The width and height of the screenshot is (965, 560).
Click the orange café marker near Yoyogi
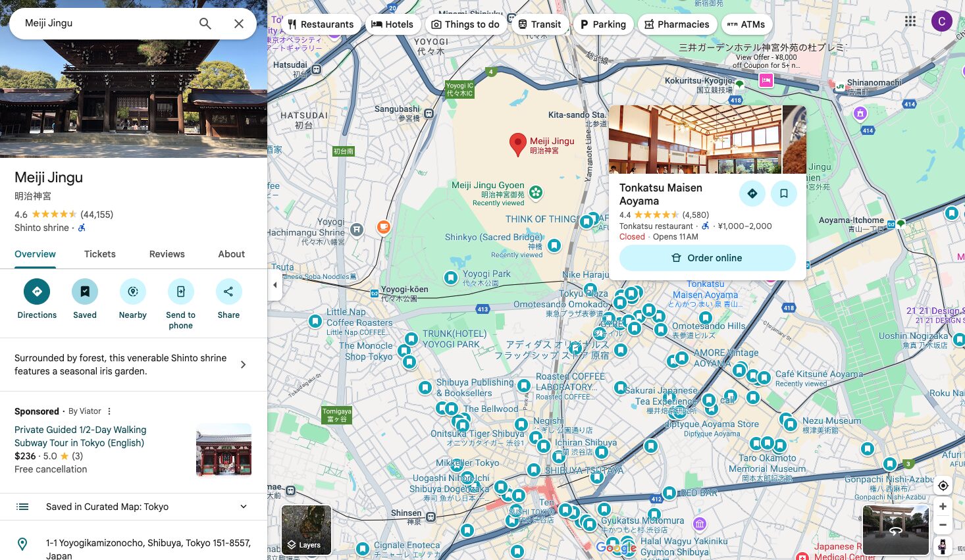(383, 227)
